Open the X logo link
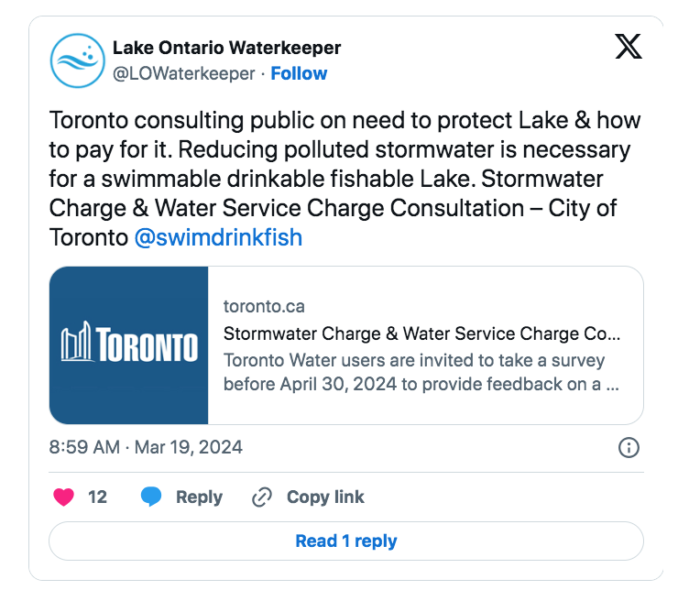 tap(629, 47)
